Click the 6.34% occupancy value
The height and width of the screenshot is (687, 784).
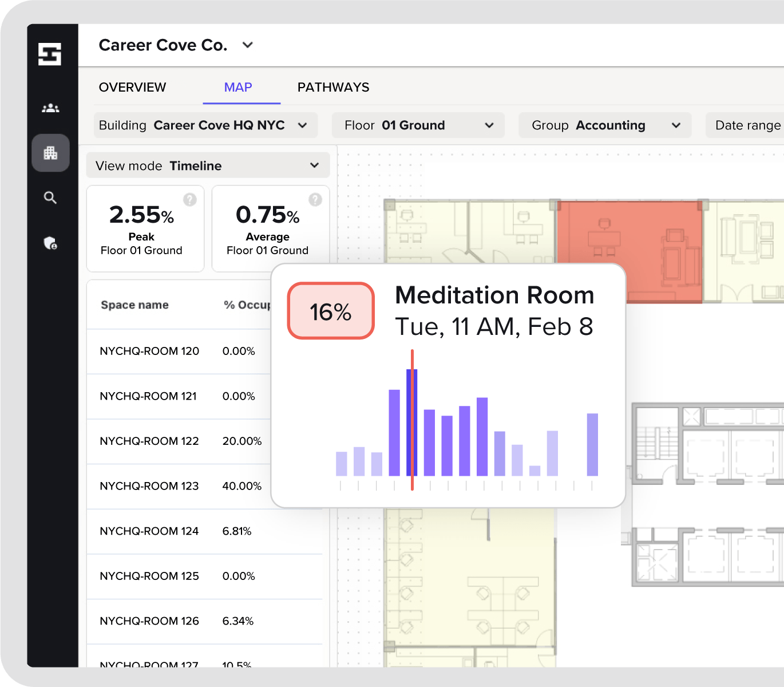[238, 621]
